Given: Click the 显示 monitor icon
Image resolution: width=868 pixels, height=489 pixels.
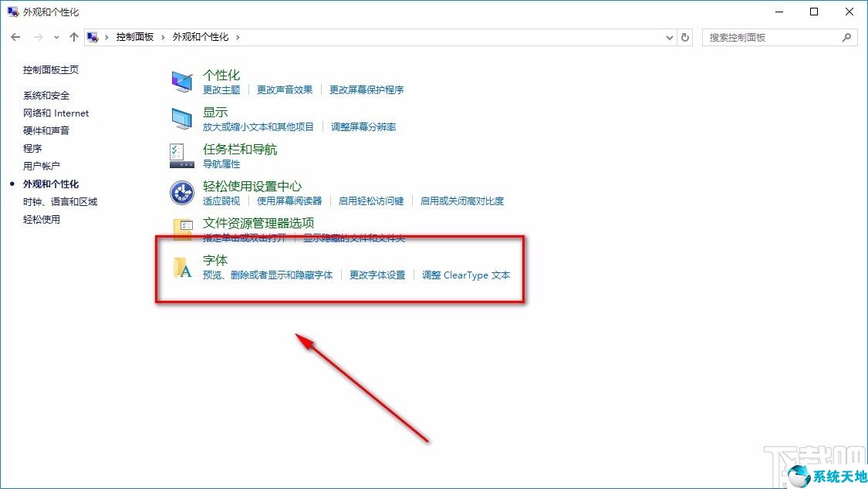Looking at the screenshot, I should 181,117.
